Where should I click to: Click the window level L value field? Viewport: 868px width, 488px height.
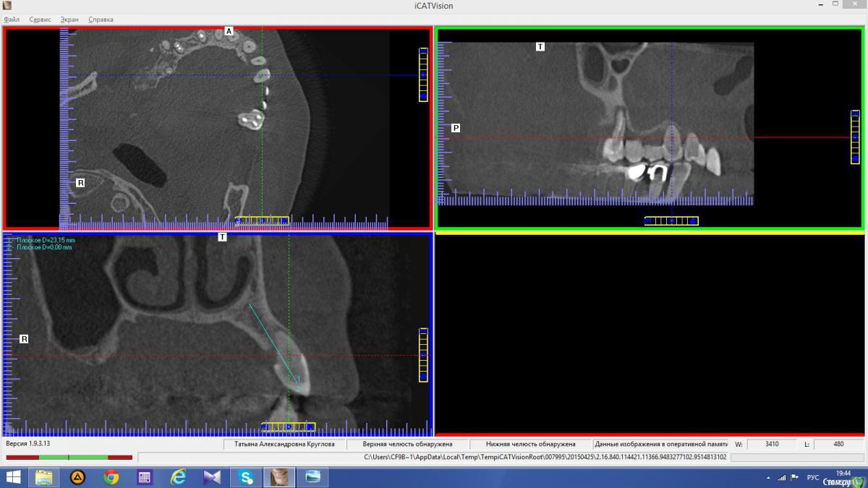coord(838,444)
